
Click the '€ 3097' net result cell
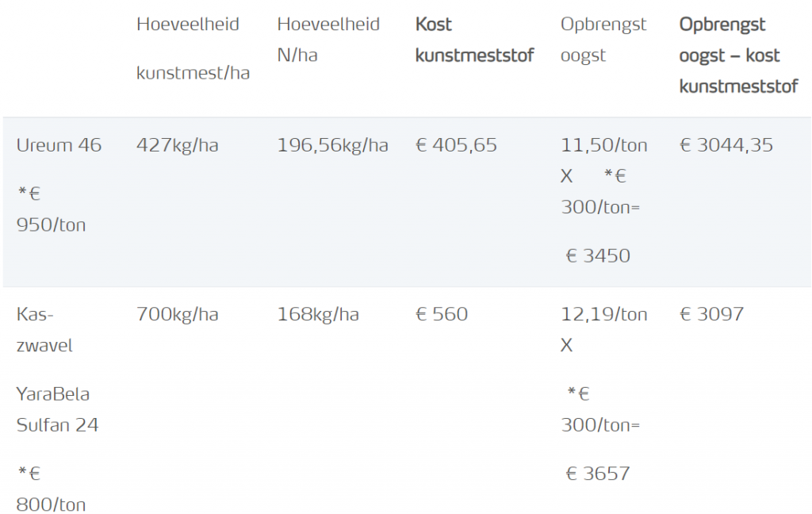point(712,314)
